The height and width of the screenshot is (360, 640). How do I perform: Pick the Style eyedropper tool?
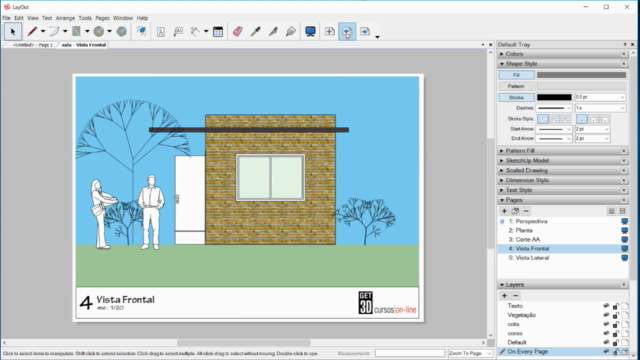point(256,31)
